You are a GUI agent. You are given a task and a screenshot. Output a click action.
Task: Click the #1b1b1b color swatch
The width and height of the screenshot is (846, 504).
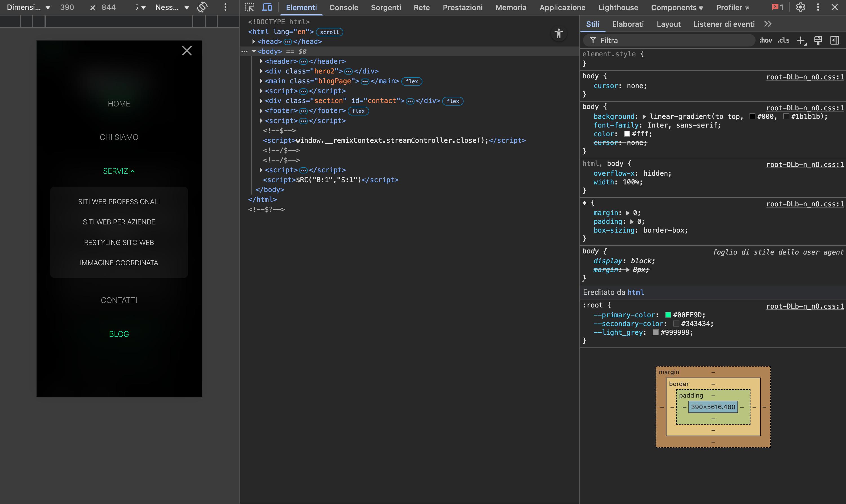coord(786,117)
